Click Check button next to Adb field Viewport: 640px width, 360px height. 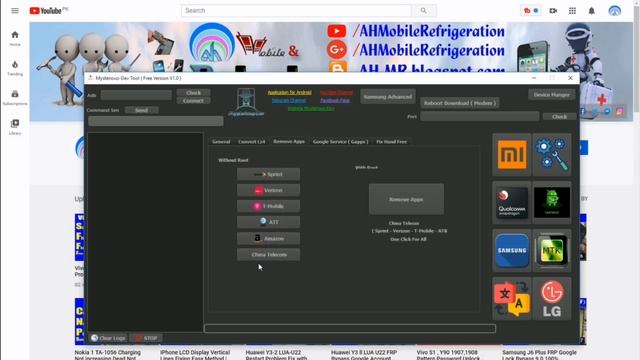pos(193,93)
